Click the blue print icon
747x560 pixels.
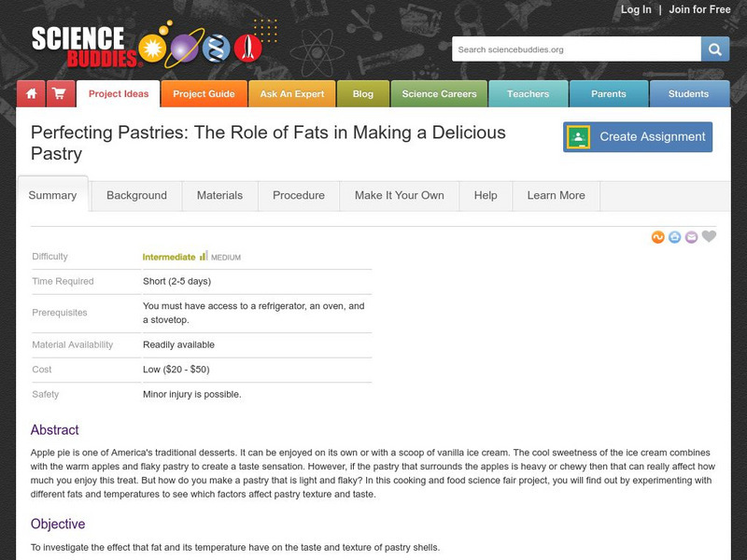[674, 237]
